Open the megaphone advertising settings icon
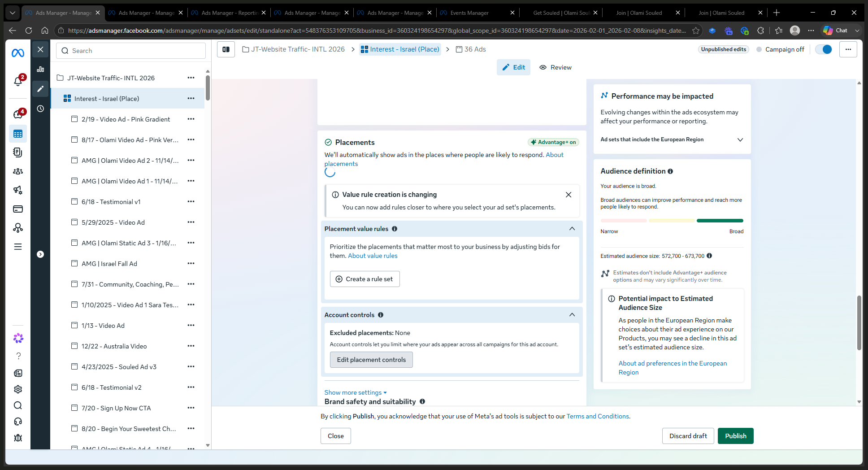This screenshot has height=470, width=868. click(18, 190)
